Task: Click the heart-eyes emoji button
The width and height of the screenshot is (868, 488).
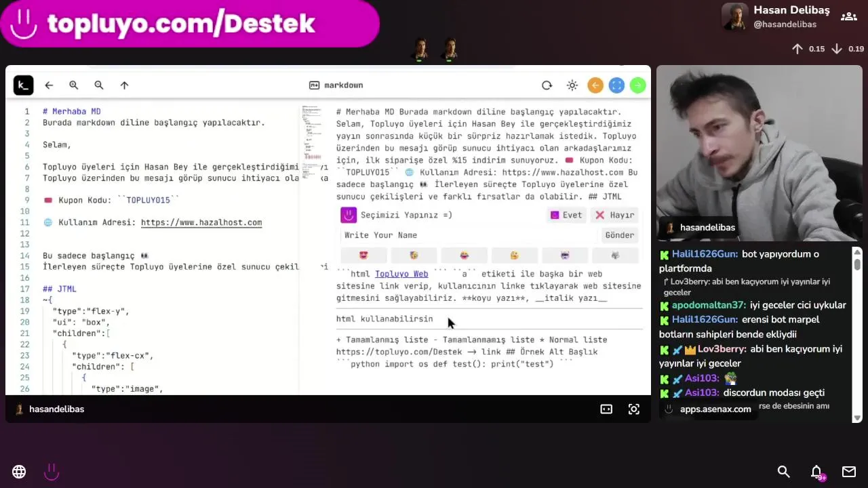Action: [x=363, y=256]
